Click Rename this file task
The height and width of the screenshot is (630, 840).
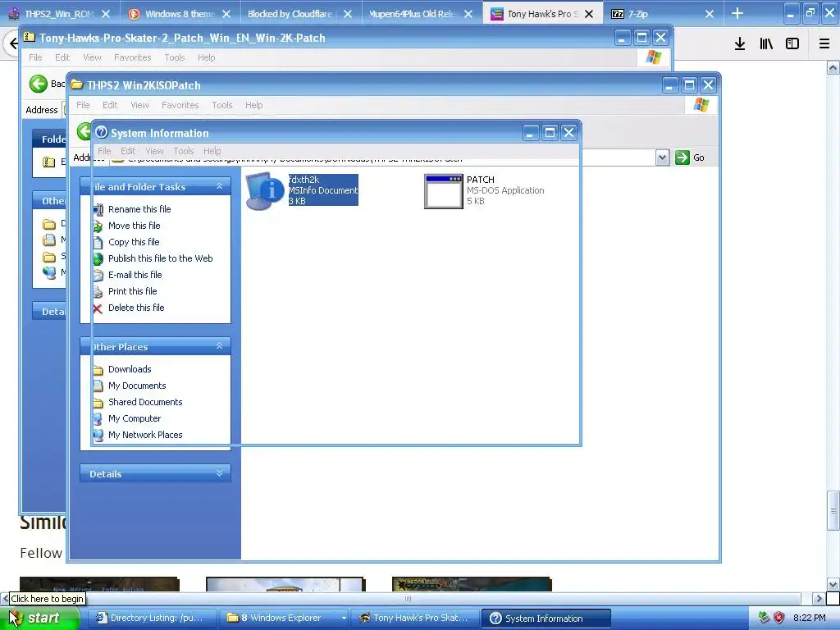[x=139, y=209]
